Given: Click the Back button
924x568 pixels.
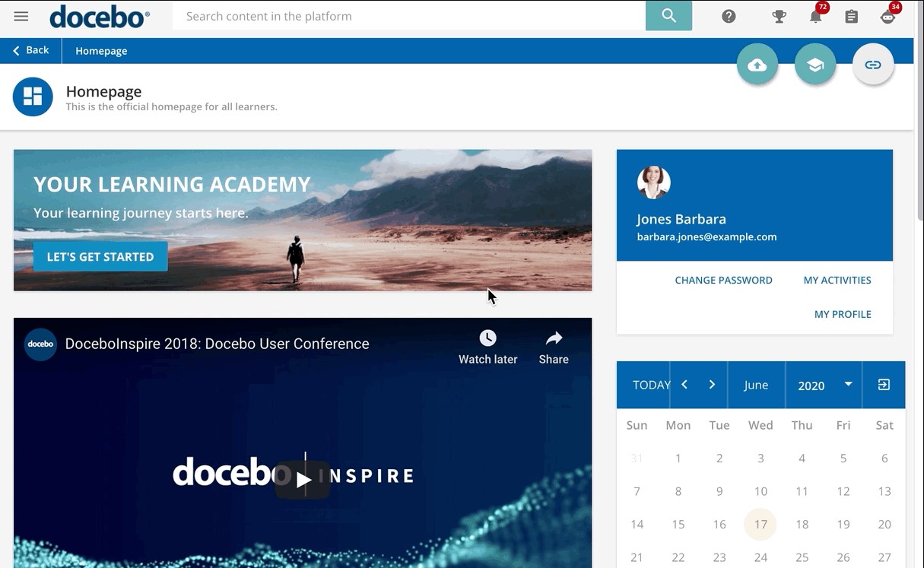Looking at the screenshot, I should coord(31,50).
